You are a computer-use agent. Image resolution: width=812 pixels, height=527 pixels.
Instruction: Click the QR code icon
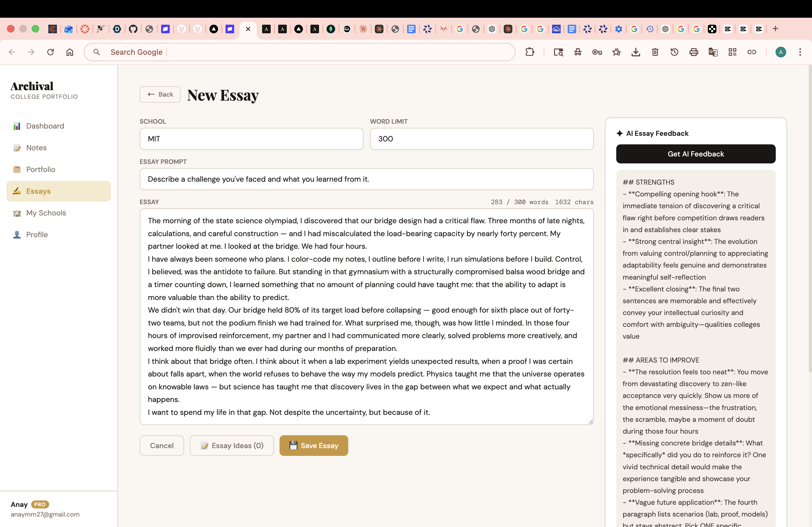(732, 52)
